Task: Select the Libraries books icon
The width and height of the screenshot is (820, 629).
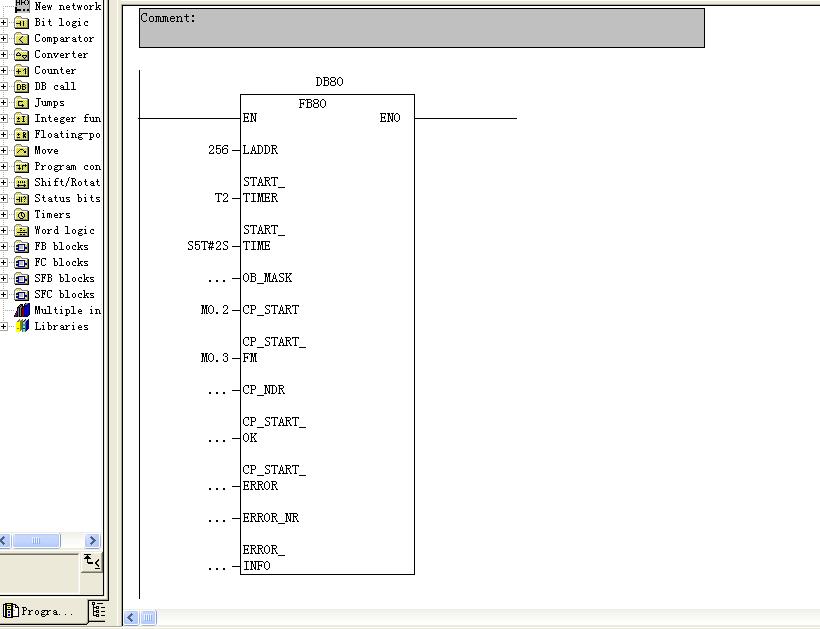Action: [x=22, y=326]
